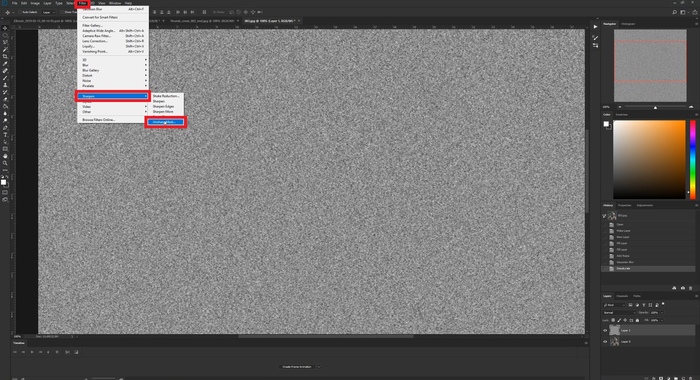Viewport: 700px width, 380px height.
Task: Toggle the Auto-Select checkbox
Action: point(20,12)
